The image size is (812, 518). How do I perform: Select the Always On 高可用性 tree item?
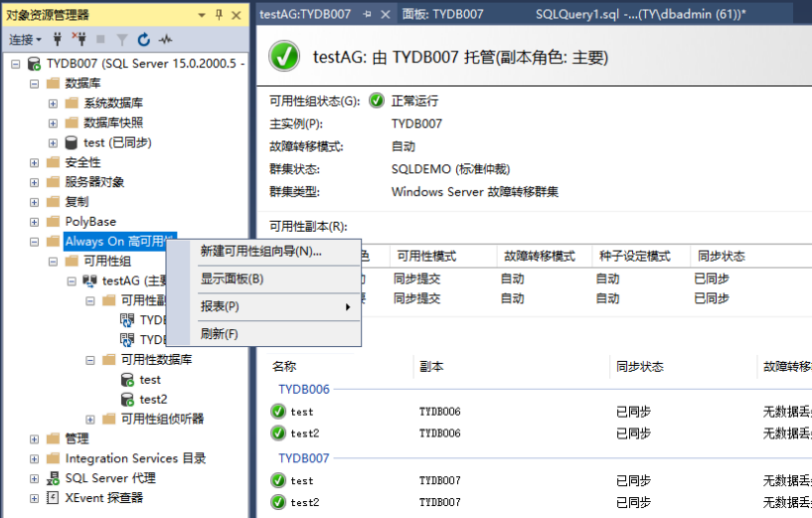[x=120, y=242]
